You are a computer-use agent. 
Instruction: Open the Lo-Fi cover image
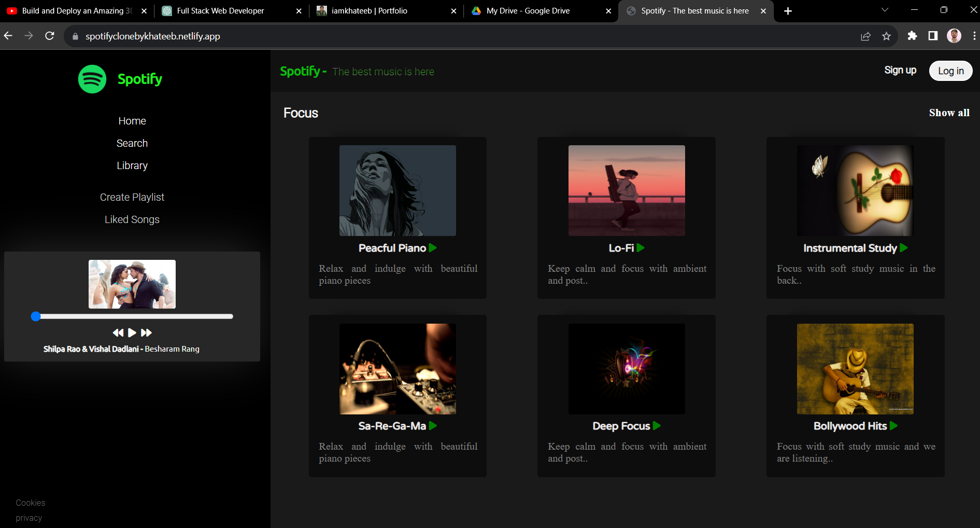pos(627,190)
